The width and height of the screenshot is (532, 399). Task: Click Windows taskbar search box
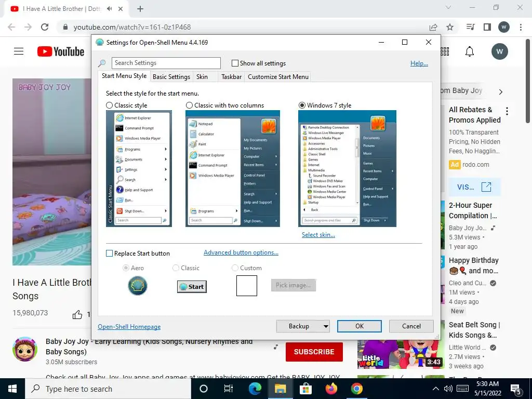[x=108, y=389]
